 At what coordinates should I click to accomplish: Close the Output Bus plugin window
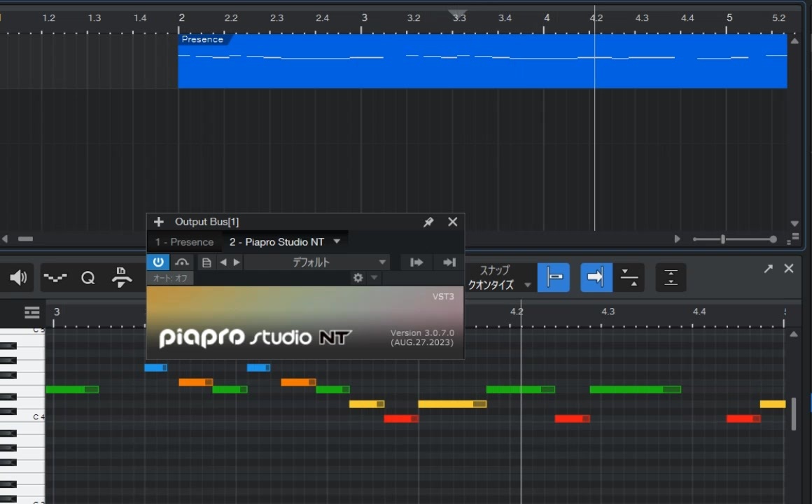pos(453,222)
